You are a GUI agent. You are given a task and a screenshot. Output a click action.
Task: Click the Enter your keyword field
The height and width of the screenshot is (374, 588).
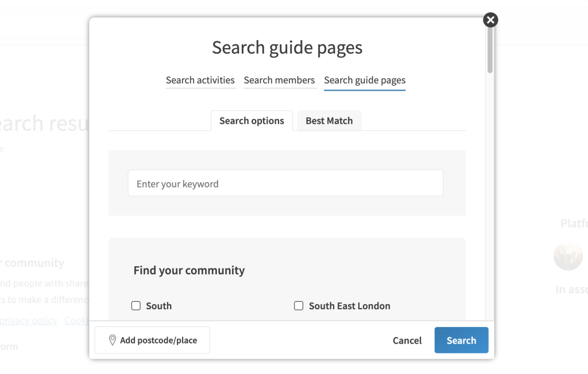pyautogui.click(x=285, y=184)
